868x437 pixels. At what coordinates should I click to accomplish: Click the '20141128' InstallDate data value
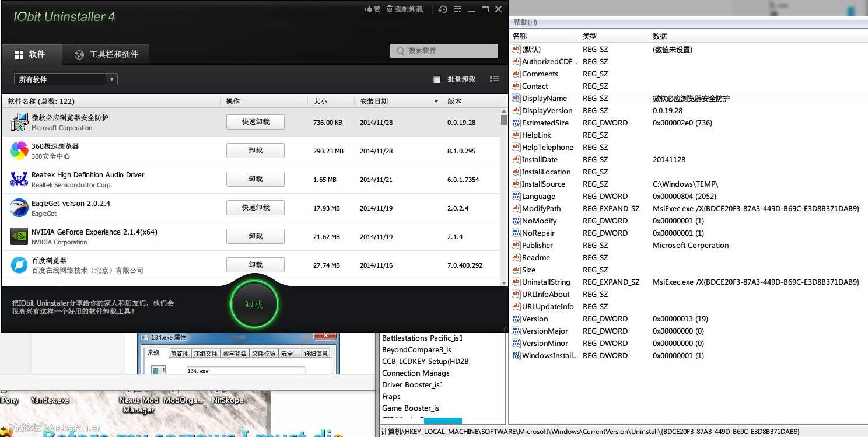669,159
